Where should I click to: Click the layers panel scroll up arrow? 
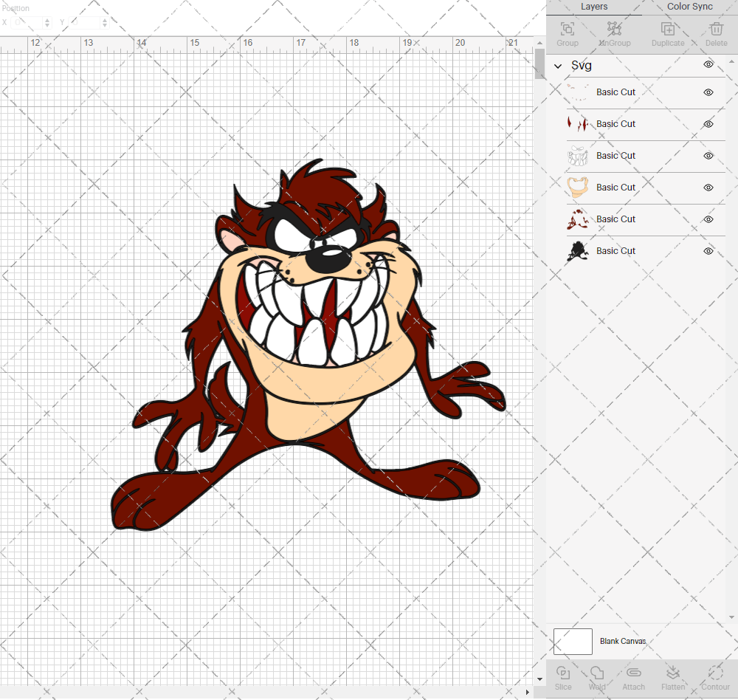[731, 62]
